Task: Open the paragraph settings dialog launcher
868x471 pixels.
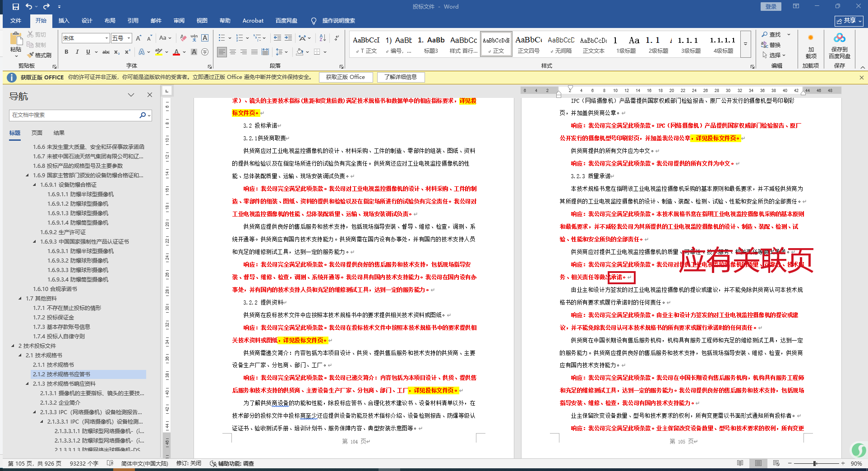Action: [x=342, y=66]
